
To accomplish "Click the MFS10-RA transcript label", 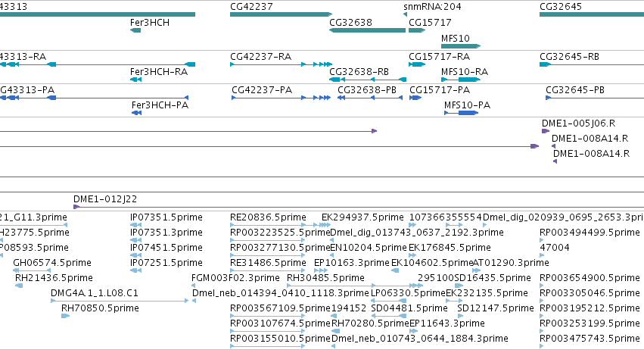I will click(x=465, y=71).
